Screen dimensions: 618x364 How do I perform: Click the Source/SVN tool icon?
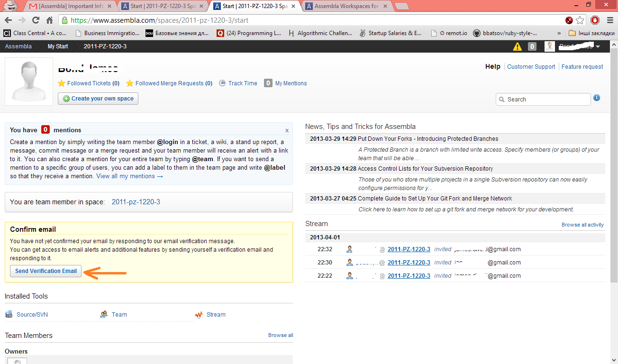coord(9,314)
